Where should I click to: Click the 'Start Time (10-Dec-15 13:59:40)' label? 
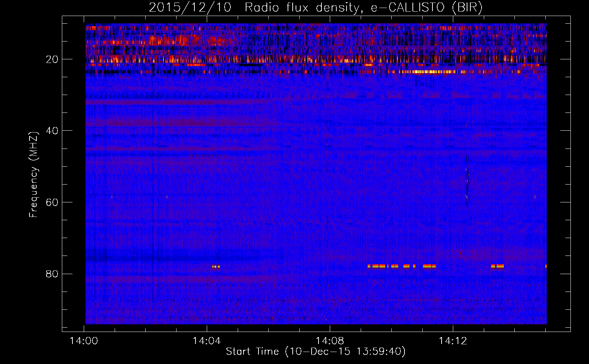point(316,352)
